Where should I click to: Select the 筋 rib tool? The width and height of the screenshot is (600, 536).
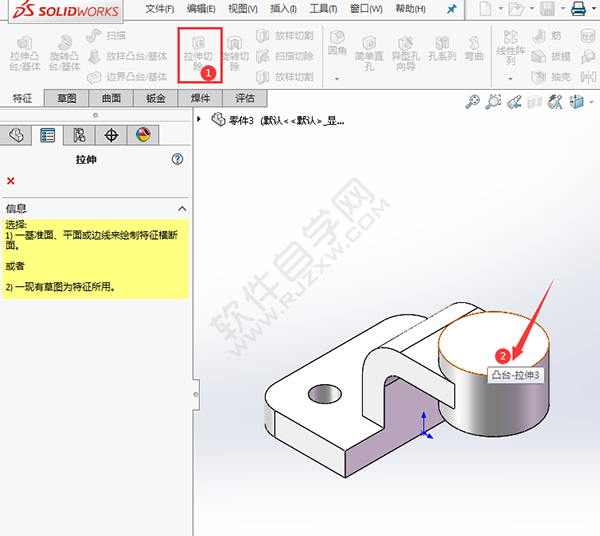(547, 36)
